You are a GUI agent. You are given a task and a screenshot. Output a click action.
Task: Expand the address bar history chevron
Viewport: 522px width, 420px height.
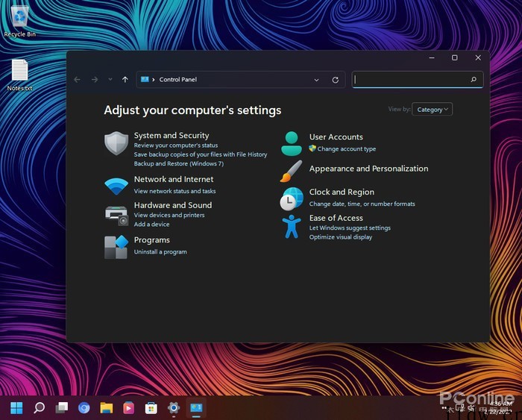point(317,80)
